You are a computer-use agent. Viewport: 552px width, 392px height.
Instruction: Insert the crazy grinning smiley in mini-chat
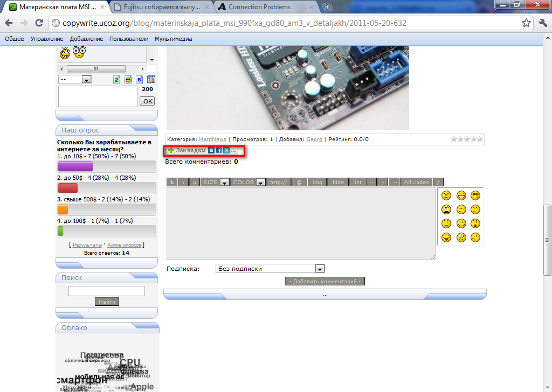65,53
